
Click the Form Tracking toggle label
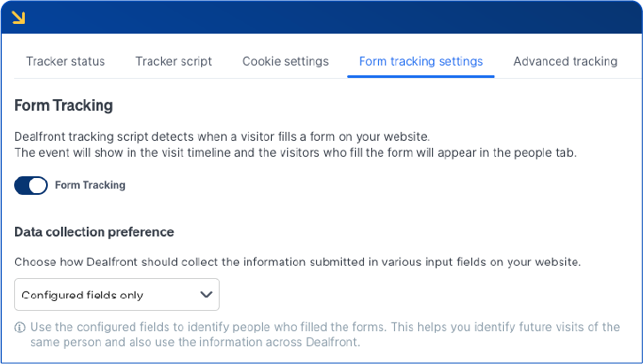click(90, 186)
